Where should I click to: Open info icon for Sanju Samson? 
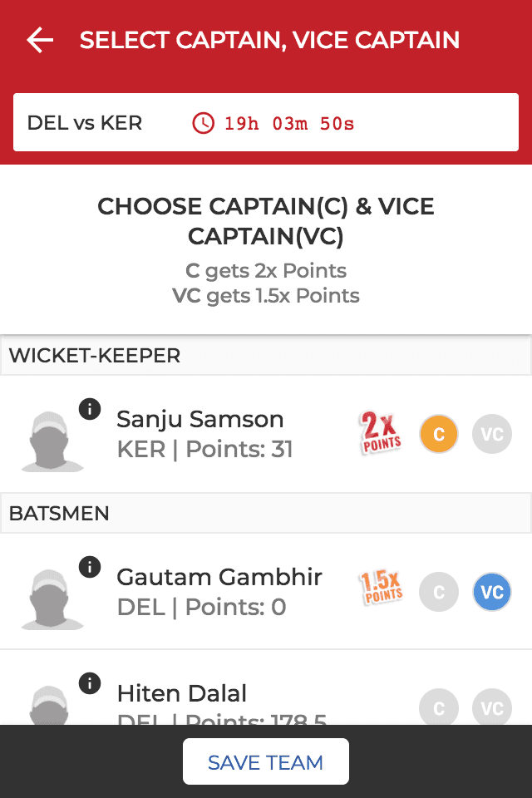click(x=90, y=408)
